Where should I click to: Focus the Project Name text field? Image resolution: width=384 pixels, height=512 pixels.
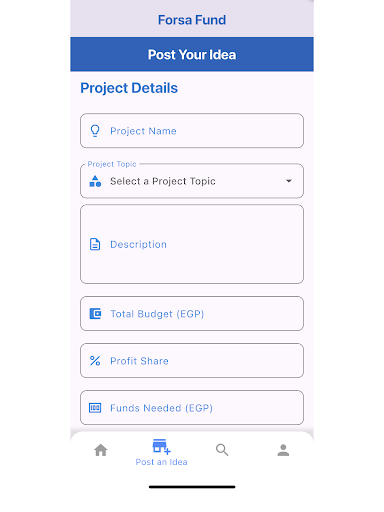click(192, 131)
